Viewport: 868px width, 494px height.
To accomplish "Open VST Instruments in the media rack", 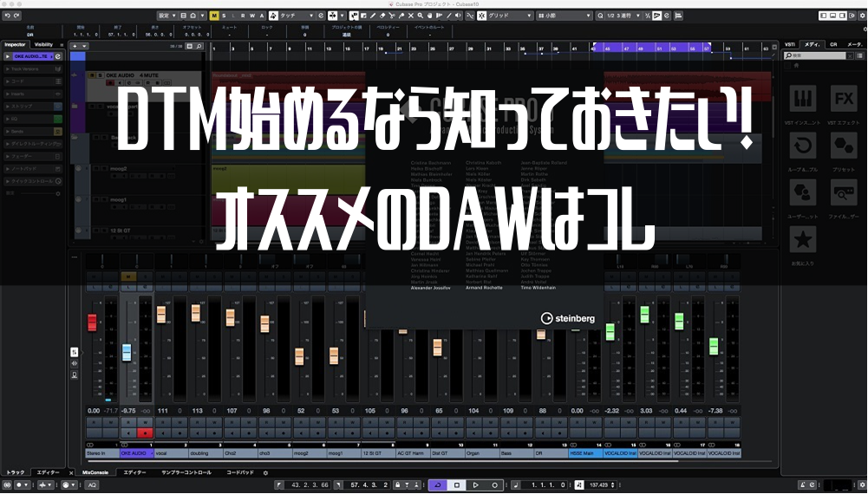I will pos(802,100).
